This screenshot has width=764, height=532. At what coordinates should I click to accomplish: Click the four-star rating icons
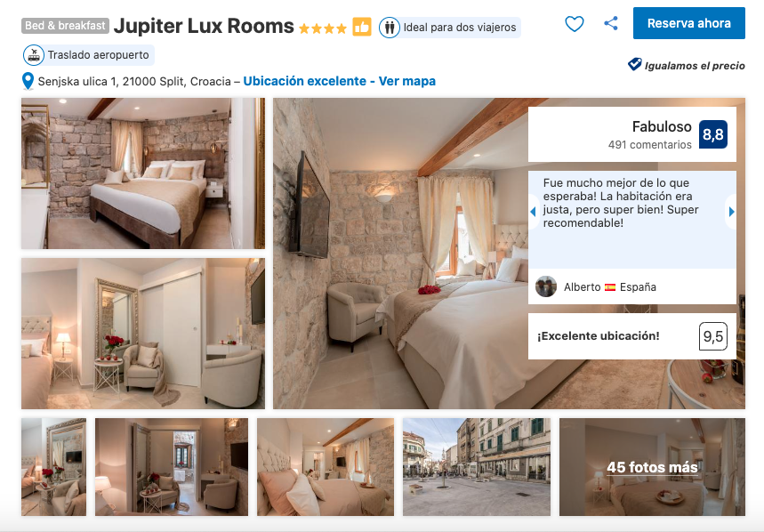(x=323, y=28)
